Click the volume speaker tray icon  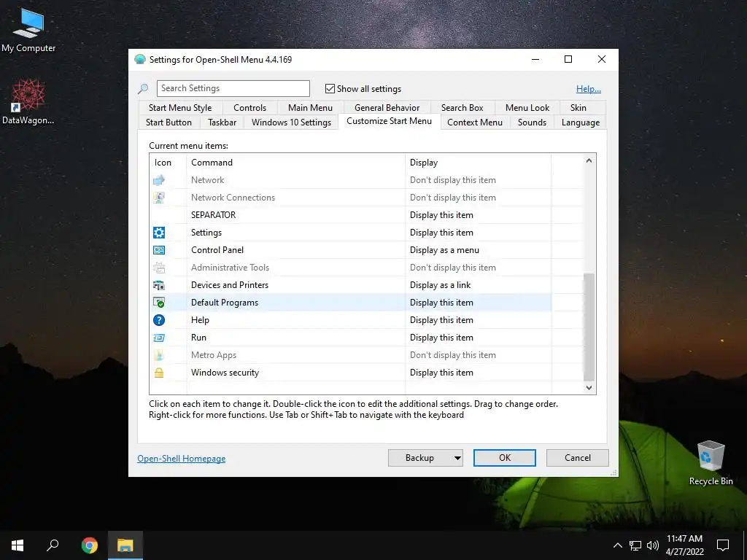pyautogui.click(x=653, y=545)
